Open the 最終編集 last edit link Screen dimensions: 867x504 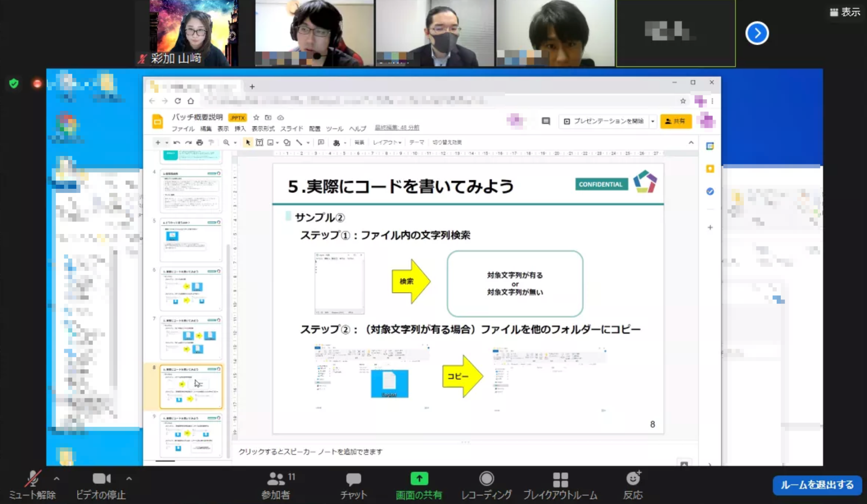pyautogui.click(x=397, y=128)
